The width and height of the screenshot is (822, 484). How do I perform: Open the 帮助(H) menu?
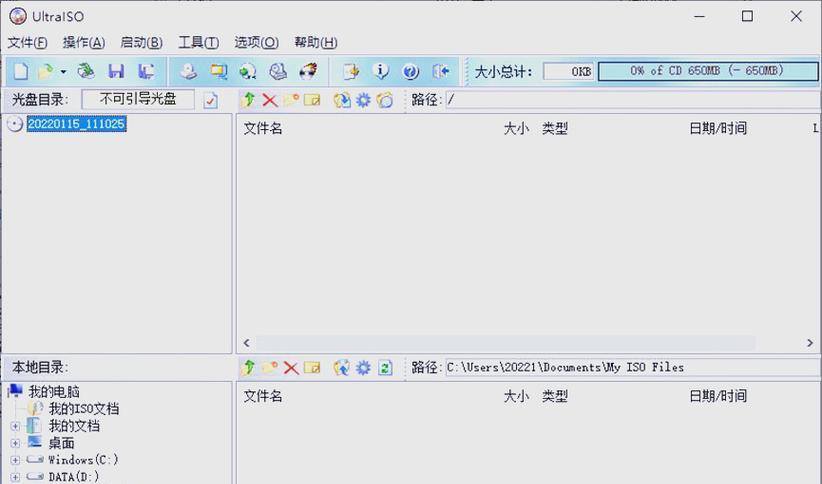tap(316, 42)
